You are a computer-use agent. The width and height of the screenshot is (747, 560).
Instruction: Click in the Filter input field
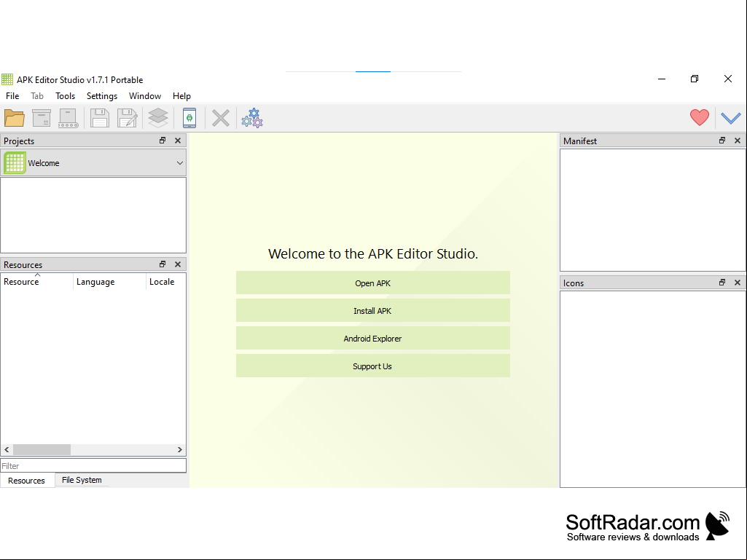[93, 466]
